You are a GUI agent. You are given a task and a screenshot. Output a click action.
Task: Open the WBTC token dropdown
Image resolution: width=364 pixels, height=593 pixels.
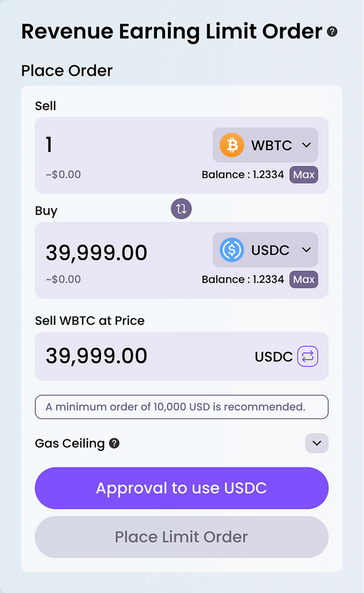265,145
